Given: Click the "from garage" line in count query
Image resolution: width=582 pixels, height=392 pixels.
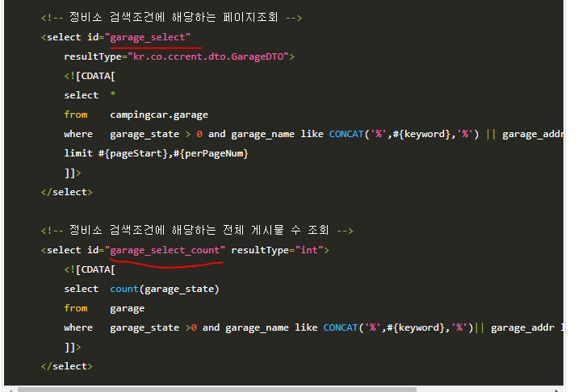Looking at the screenshot, I should (104, 309).
